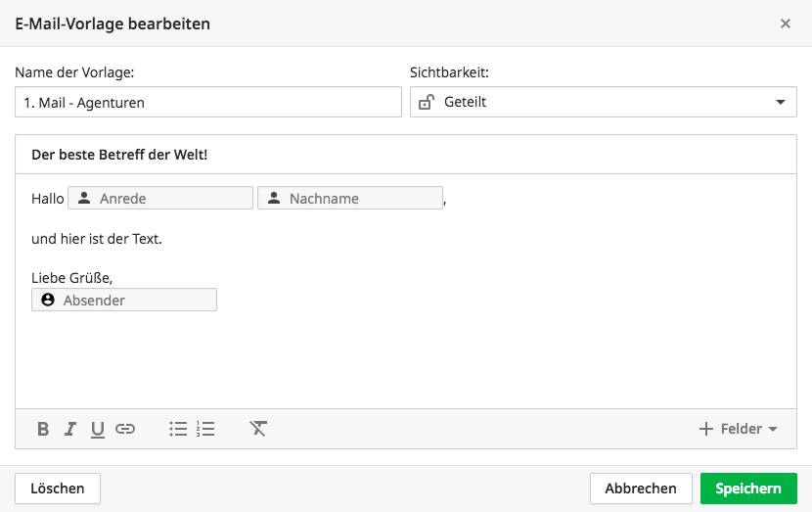Viewport: 812px width, 512px height.
Task: Apply italic formatting
Action: (69, 429)
